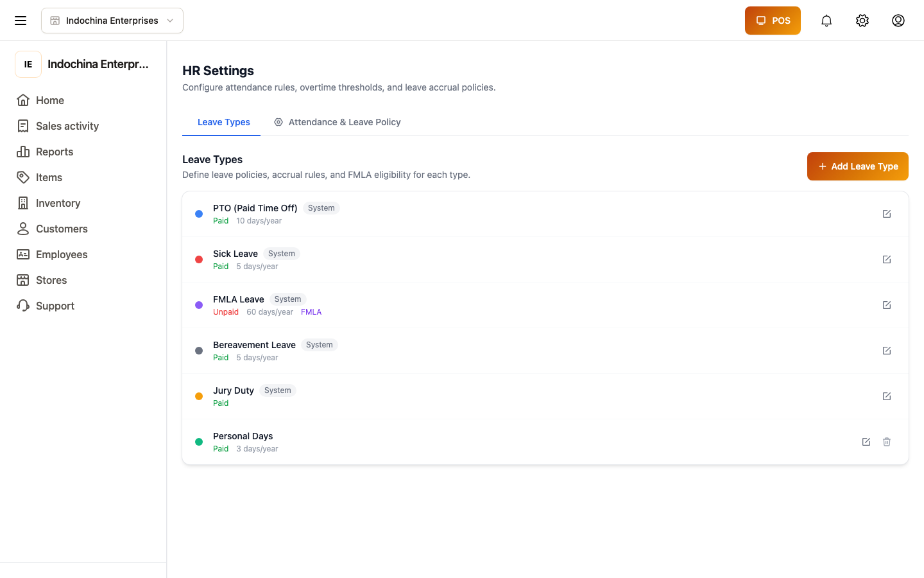Click the Unpaid label on FMLA Leave

point(226,312)
